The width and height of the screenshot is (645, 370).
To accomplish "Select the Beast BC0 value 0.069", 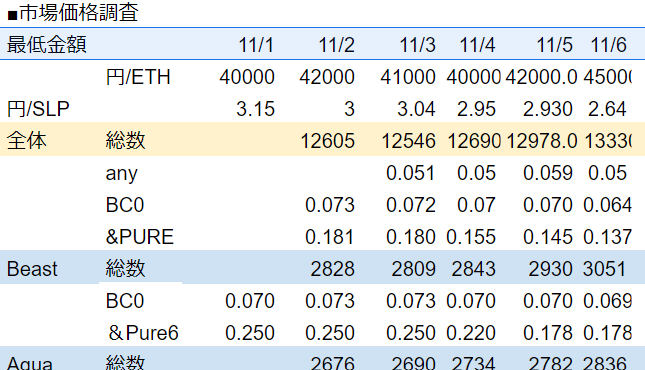I will click(608, 301).
